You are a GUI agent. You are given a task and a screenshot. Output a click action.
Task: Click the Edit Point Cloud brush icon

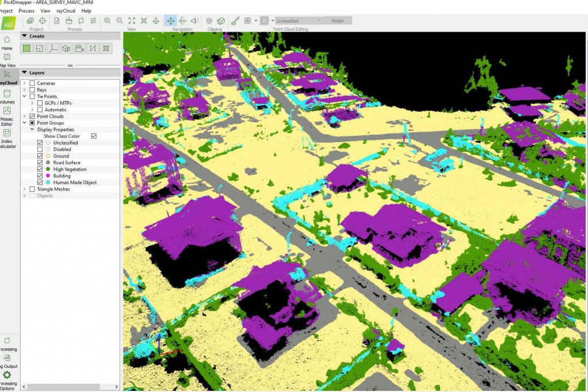point(234,21)
